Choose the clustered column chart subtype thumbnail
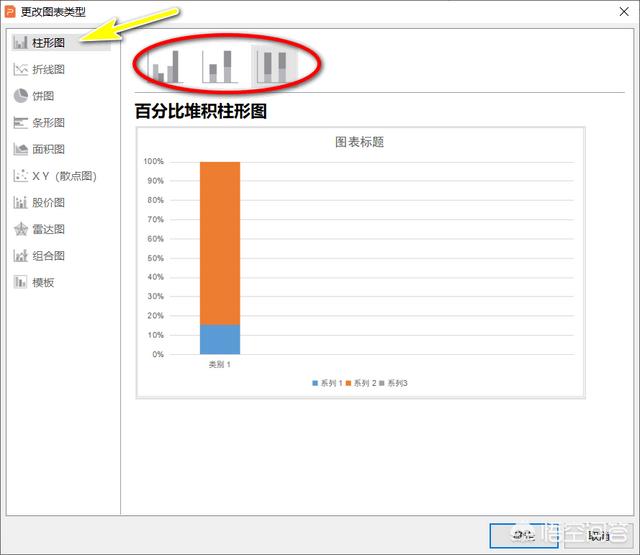Image resolution: width=640 pixels, height=555 pixels. pos(165,66)
